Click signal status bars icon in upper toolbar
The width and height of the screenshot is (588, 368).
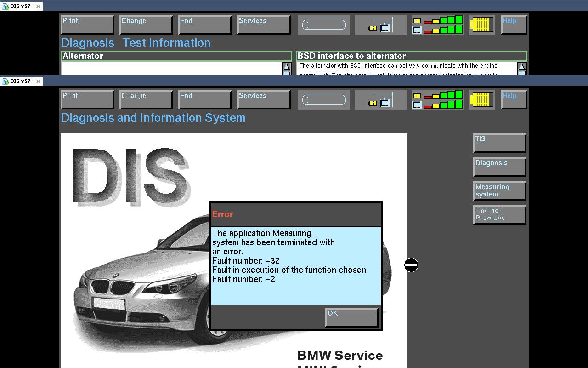437,25
